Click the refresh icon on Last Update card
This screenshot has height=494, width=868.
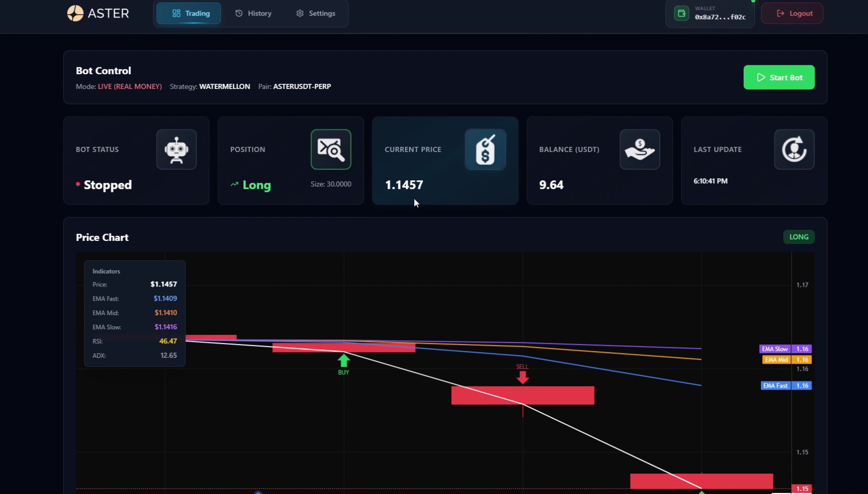click(794, 149)
